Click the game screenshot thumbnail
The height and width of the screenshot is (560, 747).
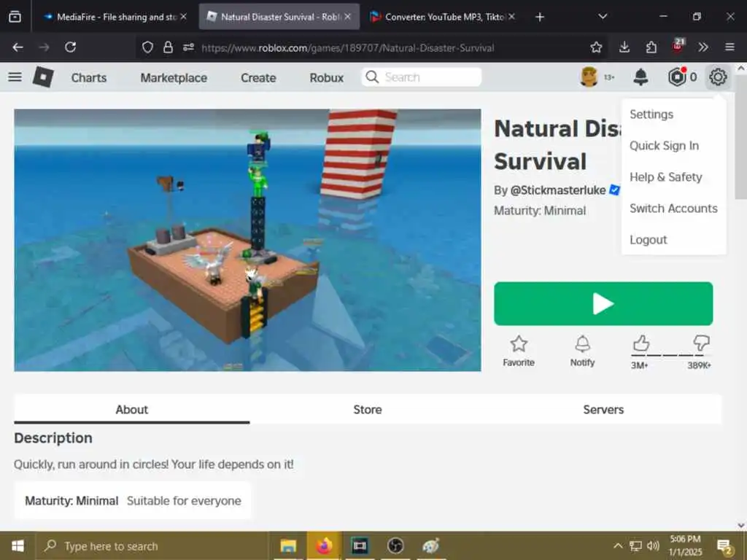(247, 240)
